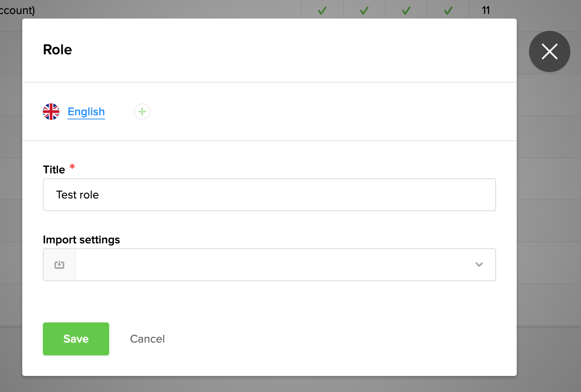Click the first green checkmark in the top row
This screenshot has height=392, width=581.
coord(322,10)
